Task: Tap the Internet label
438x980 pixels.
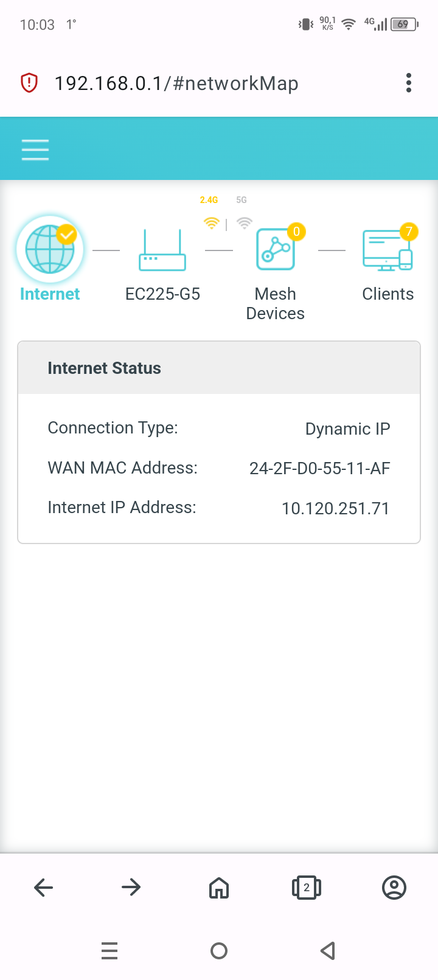Action: (50, 294)
